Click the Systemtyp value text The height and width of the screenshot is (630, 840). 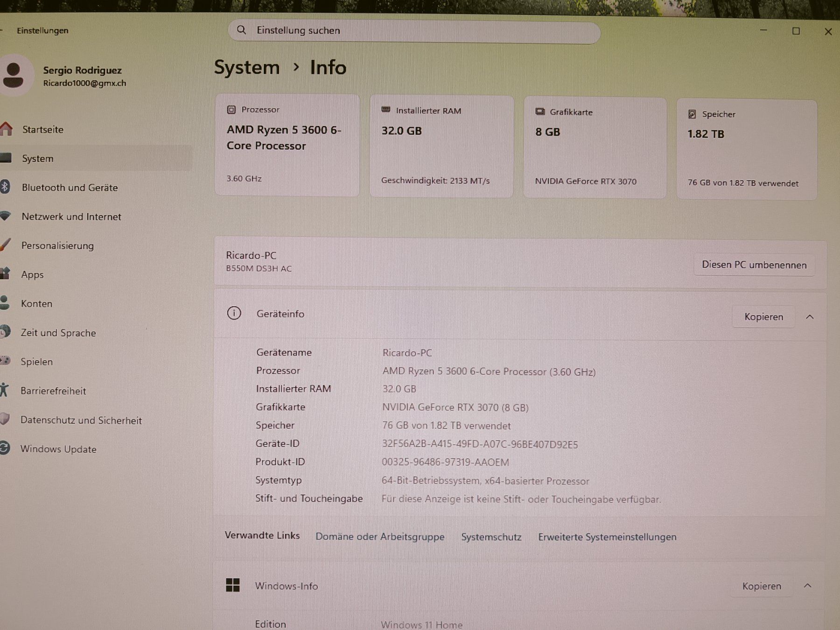[x=485, y=481]
